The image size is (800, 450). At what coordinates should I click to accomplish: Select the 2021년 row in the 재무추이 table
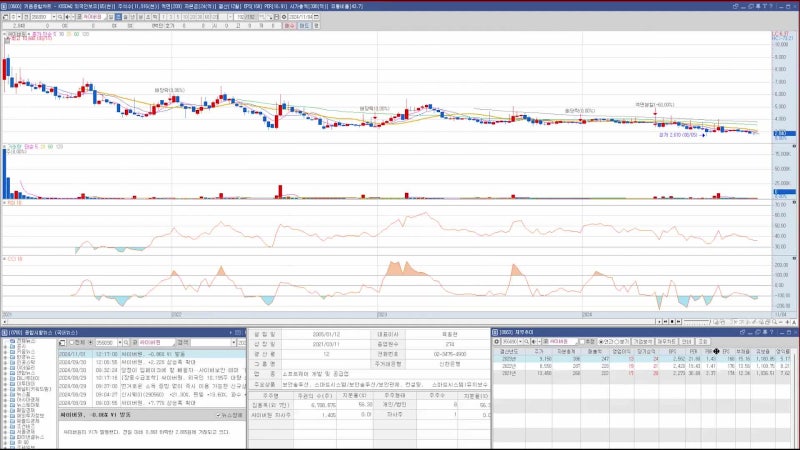[x=642, y=373]
